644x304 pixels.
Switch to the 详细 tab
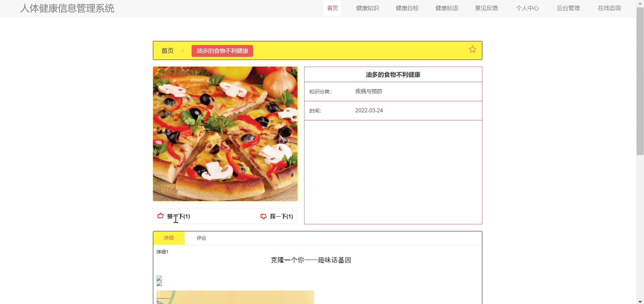click(x=169, y=238)
